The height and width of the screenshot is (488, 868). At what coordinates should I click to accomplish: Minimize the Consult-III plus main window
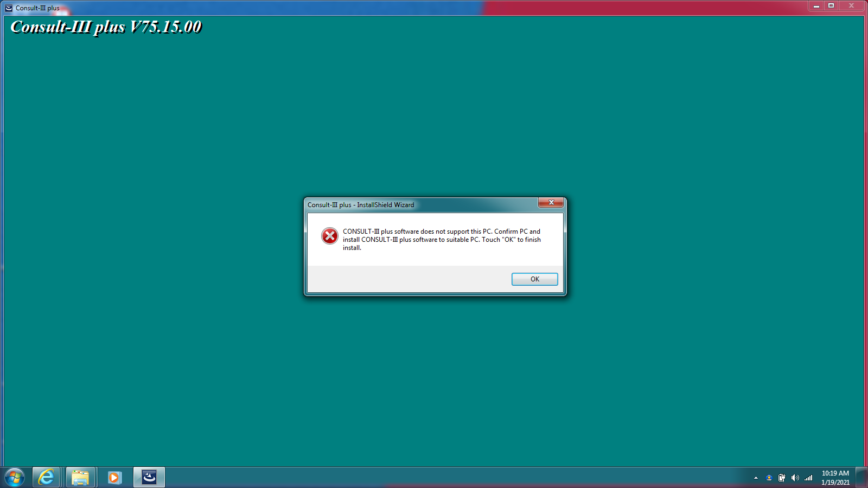pos(816,5)
